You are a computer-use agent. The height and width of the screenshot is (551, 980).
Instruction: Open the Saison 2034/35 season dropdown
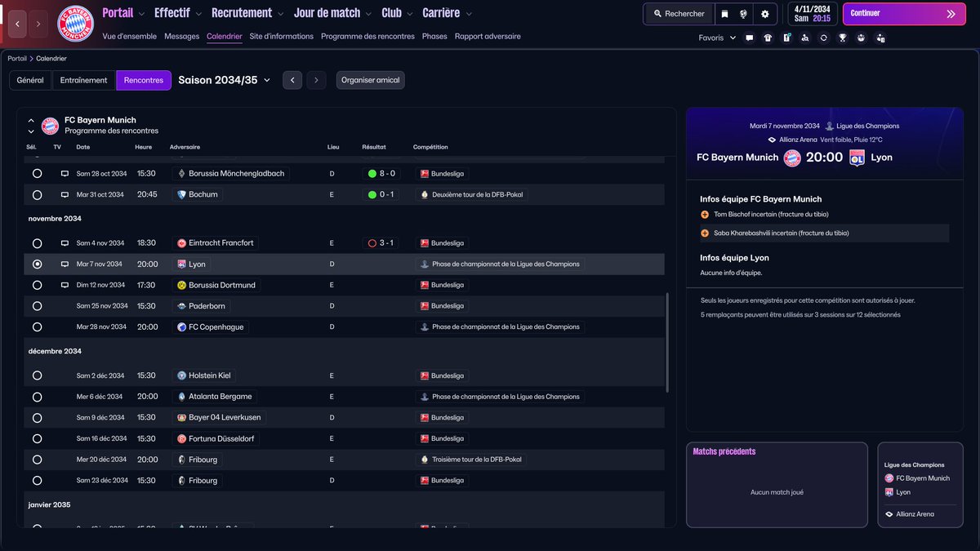point(225,80)
